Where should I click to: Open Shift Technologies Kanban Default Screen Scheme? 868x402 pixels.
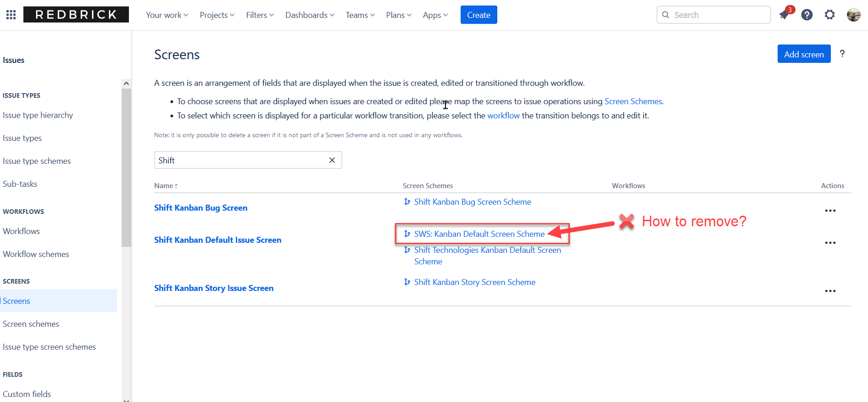coord(487,256)
